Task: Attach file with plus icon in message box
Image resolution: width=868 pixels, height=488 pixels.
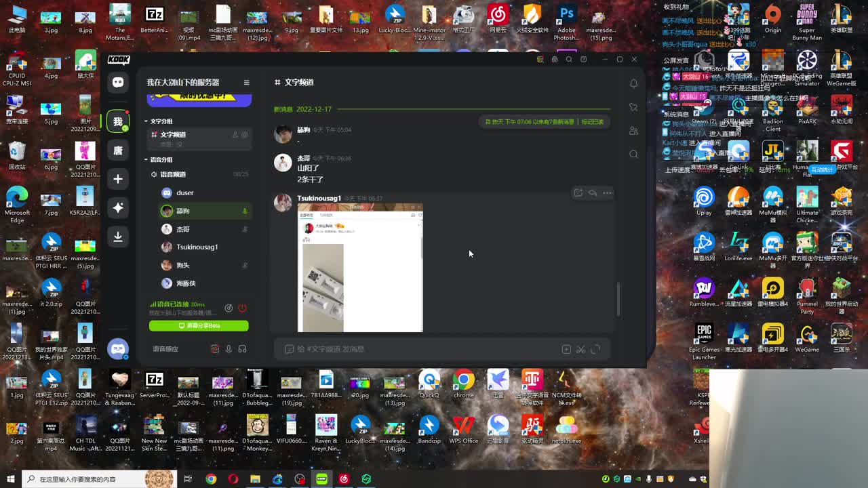Action: pos(566,349)
